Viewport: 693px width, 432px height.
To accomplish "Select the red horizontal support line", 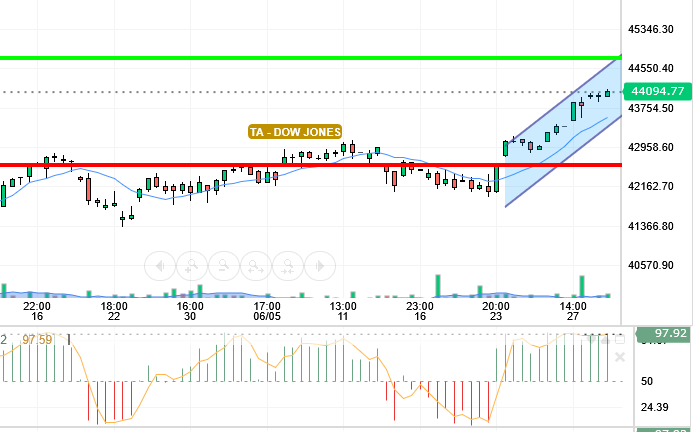I will point(311,165).
